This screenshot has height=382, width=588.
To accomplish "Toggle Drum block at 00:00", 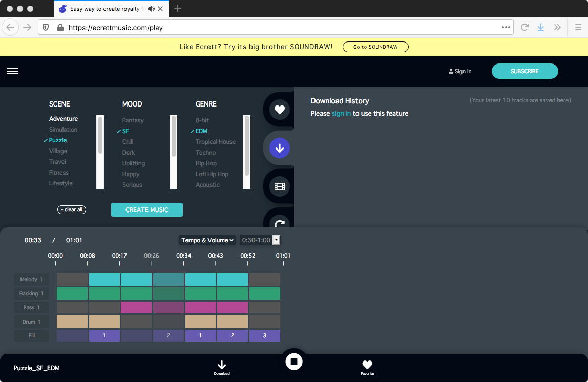I will pos(72,322).
